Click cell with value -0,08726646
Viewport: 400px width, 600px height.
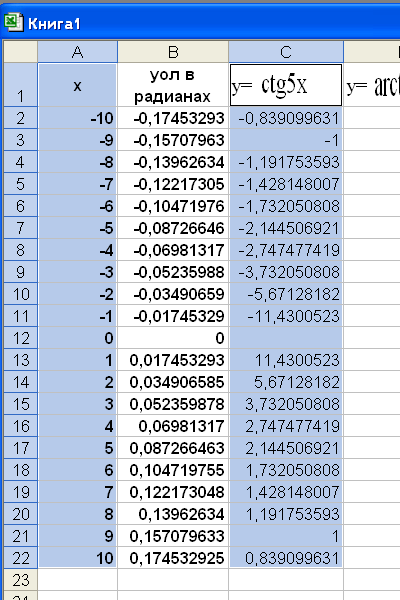[173, 228]
